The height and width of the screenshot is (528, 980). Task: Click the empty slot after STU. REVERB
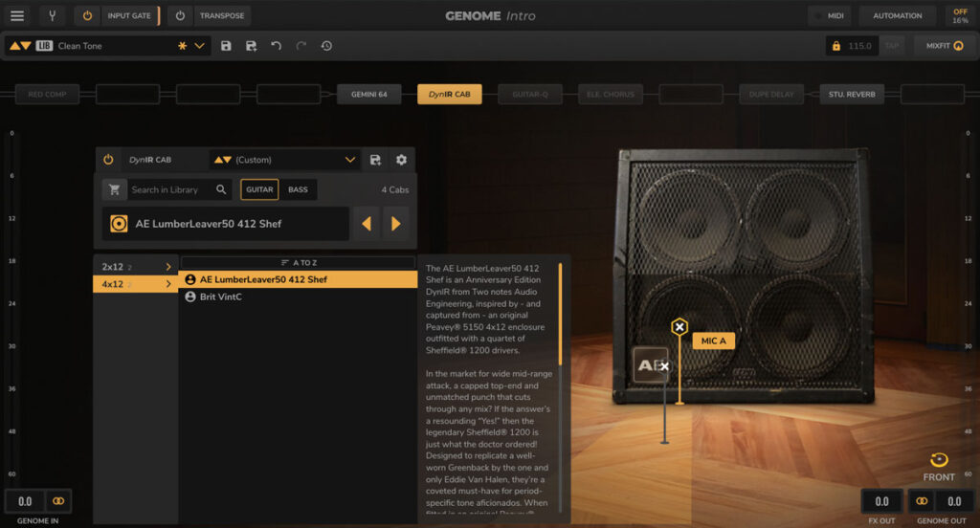pos(932,95)
